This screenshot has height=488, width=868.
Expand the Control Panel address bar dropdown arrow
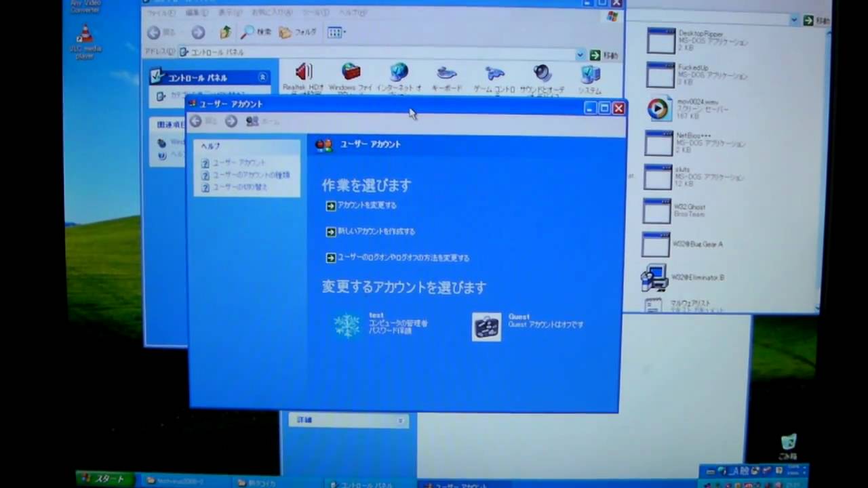580,54
